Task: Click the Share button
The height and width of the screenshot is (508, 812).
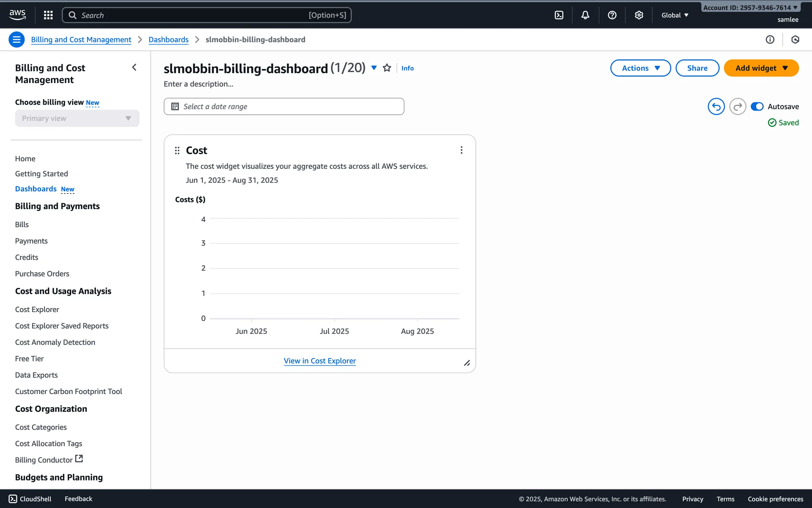Action: pos(697,68)
